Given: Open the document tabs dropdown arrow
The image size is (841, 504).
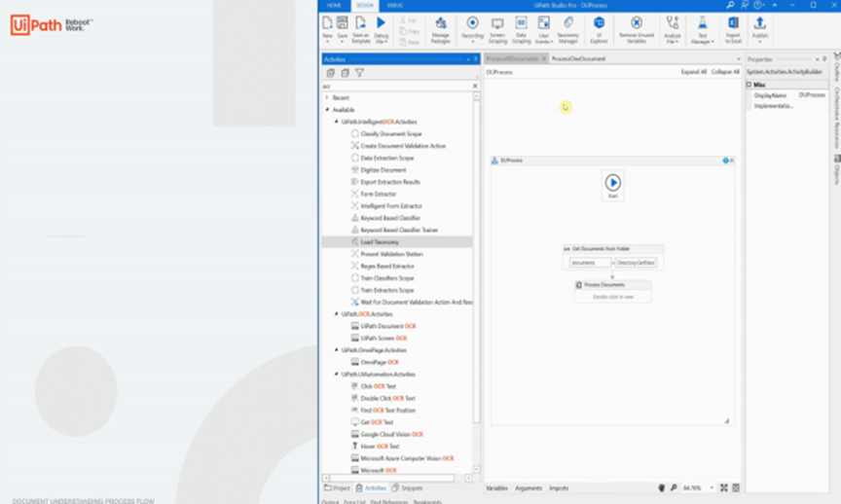Looking at the screenshot, I should tap(738, 59).
